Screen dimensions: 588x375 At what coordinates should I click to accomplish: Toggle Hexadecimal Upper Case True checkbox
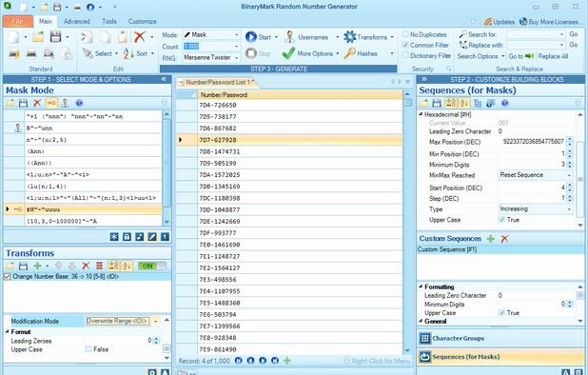tap(501, 220)
